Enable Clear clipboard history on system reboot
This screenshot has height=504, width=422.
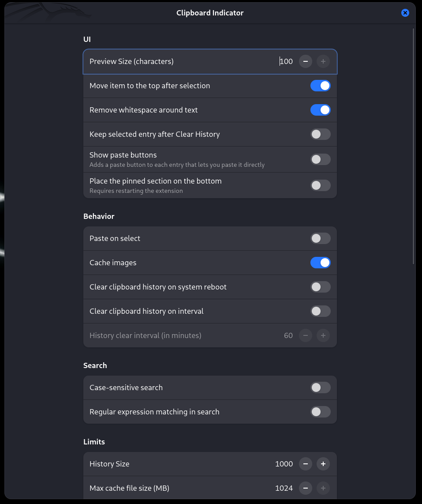pyautogui.click(x=320, y=287)
